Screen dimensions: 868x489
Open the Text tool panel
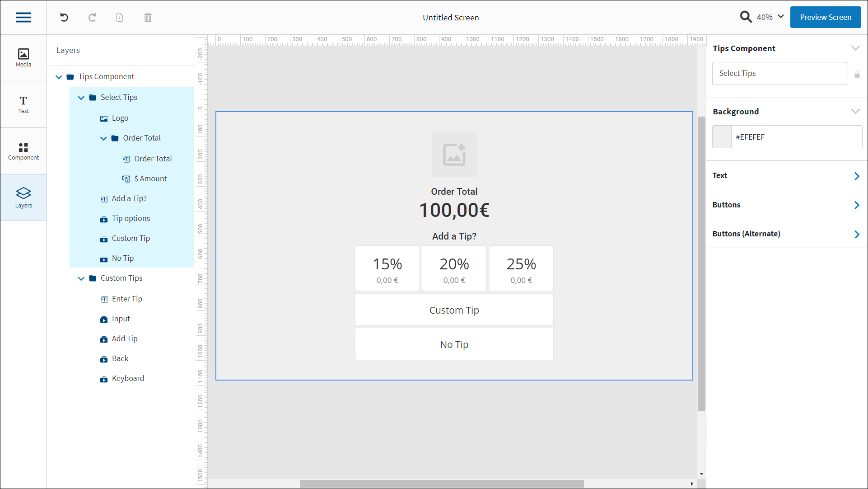pos(23,104)
